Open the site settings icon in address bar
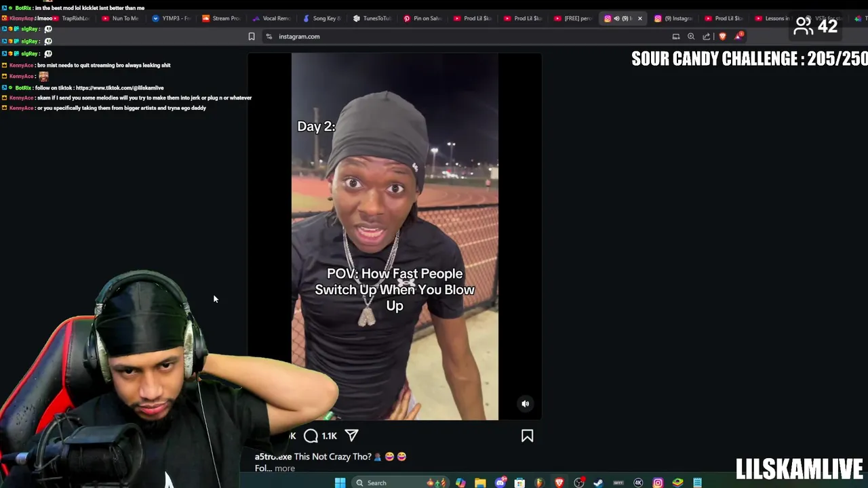Image resolution: width=868 pixels, height=488 pixels. (x=269, y=37)
